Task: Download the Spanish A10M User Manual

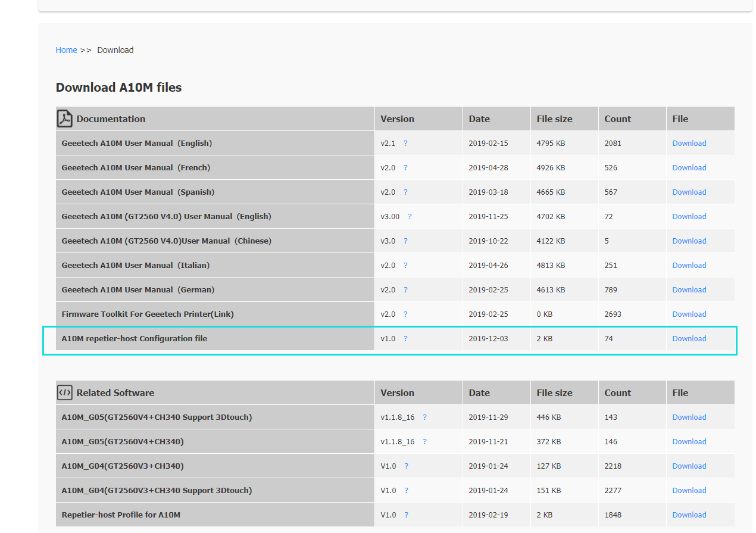Action: tap(689, 192)
